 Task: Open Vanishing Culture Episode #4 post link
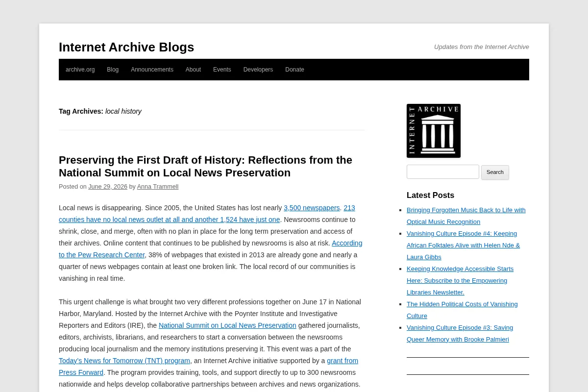[463, 245]
